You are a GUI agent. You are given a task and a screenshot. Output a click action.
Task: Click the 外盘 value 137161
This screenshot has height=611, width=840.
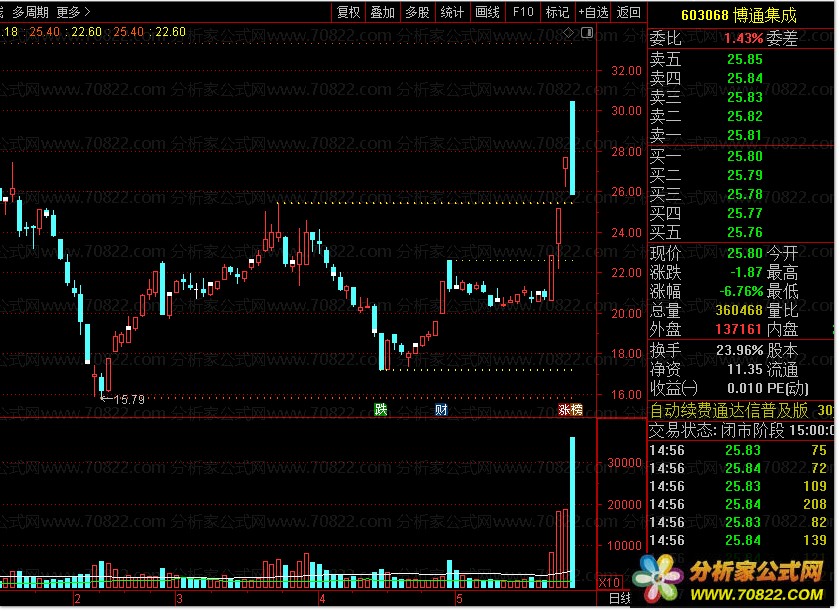point(739,330)
